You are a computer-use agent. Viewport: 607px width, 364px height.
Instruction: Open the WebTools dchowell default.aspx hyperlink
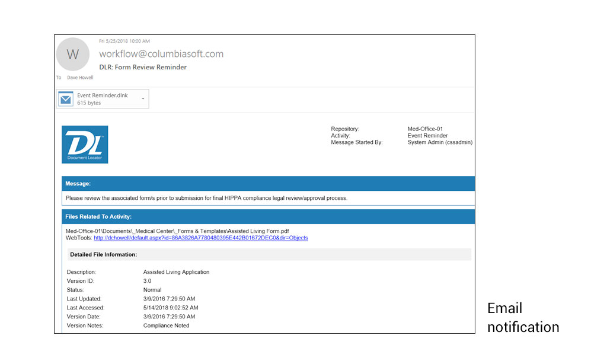pos(200,238)
